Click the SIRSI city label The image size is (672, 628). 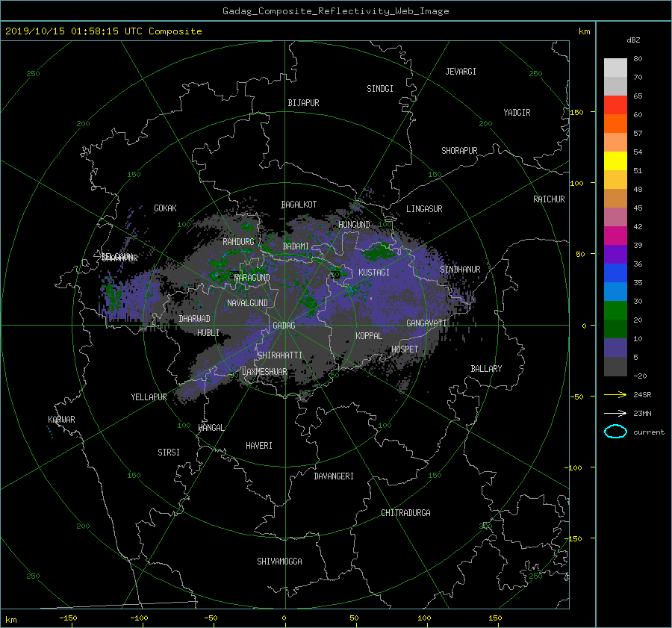click(x=169, y=453)
